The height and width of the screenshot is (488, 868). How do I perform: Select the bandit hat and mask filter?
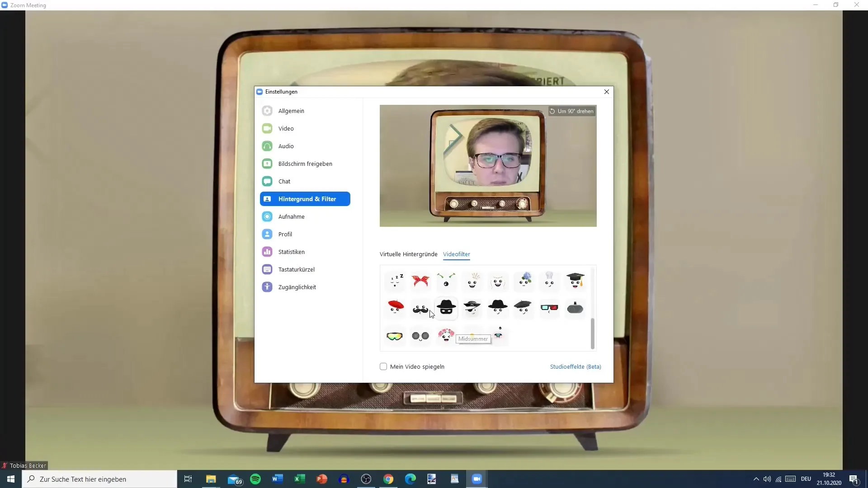(446, 308)
